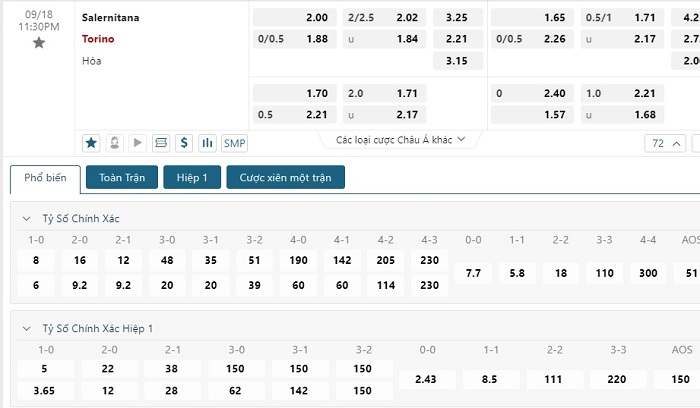Open the Cược xiên một trận tab
The height and width of the screenshot is (408, 700).
click(286, 177)
